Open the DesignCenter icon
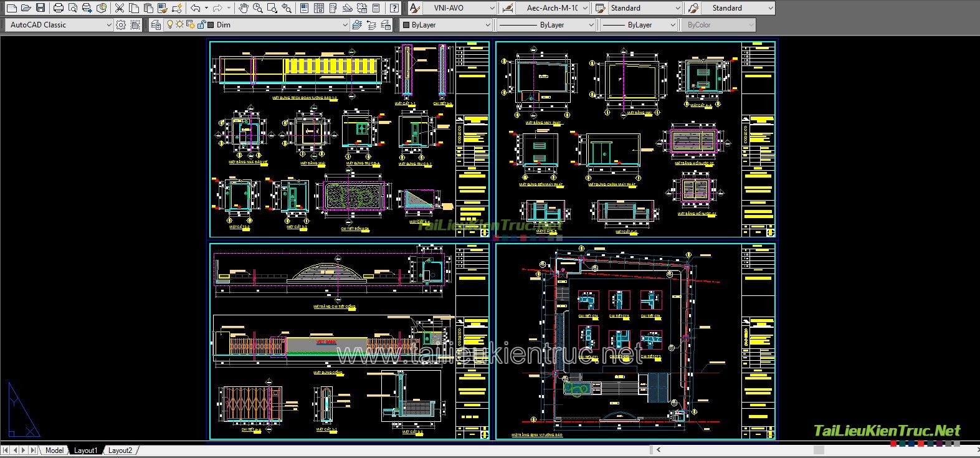Viewport: 980px width, 458px height. coord(319,8)
